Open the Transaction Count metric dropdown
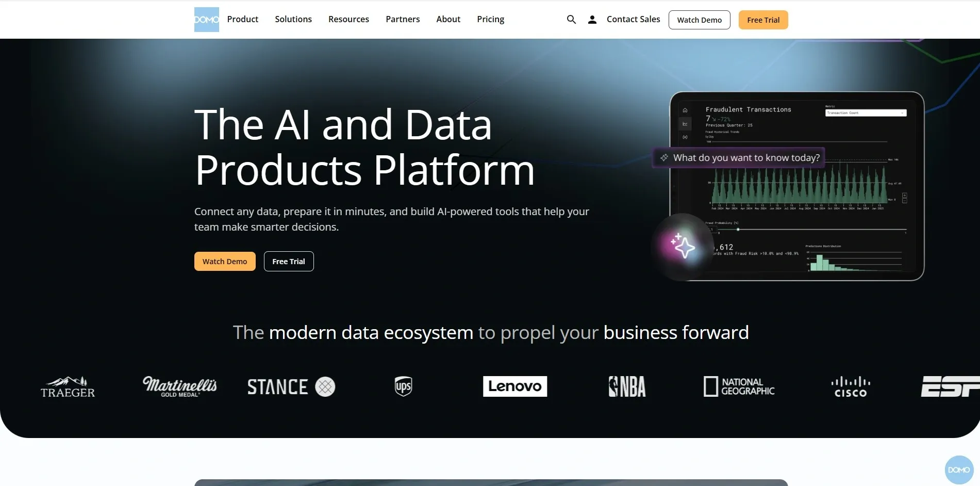This screenshot has height=486, width=980. click(866, 112)
